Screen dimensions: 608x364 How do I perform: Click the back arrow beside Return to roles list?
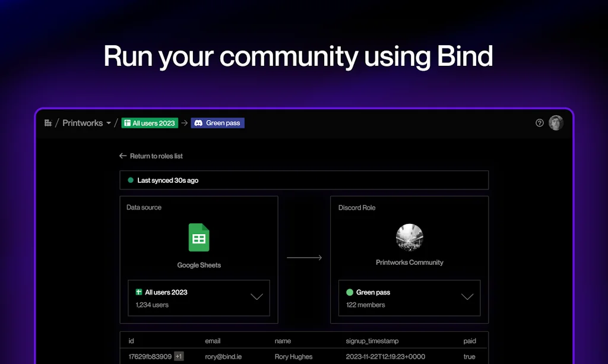tap(122, 156)
